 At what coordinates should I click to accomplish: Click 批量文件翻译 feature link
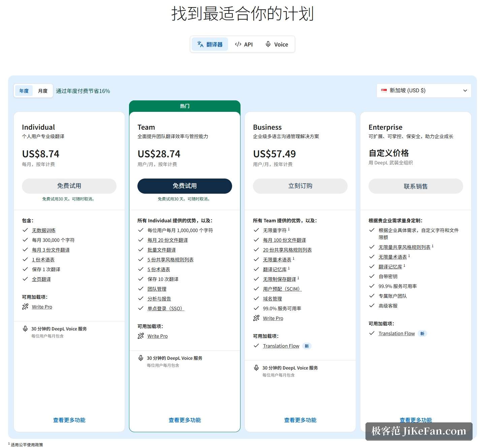pyautogui.click(x=162, y=250)
